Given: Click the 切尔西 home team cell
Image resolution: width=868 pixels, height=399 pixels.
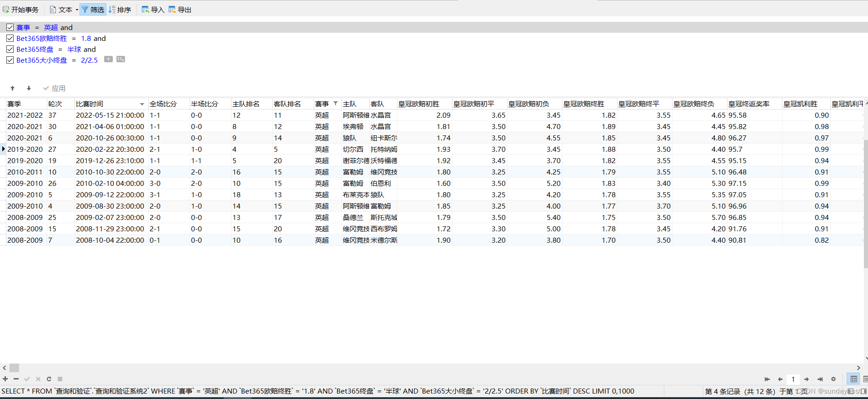Looking at the screenshot, I should click(x=355, y=150).
